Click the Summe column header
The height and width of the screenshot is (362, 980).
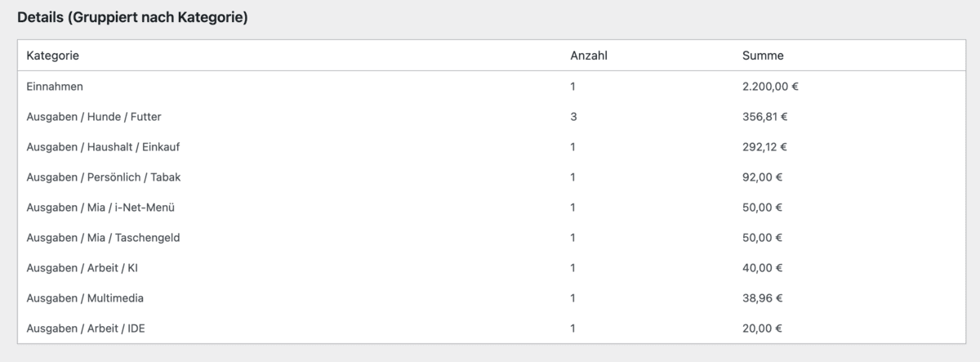763,56
